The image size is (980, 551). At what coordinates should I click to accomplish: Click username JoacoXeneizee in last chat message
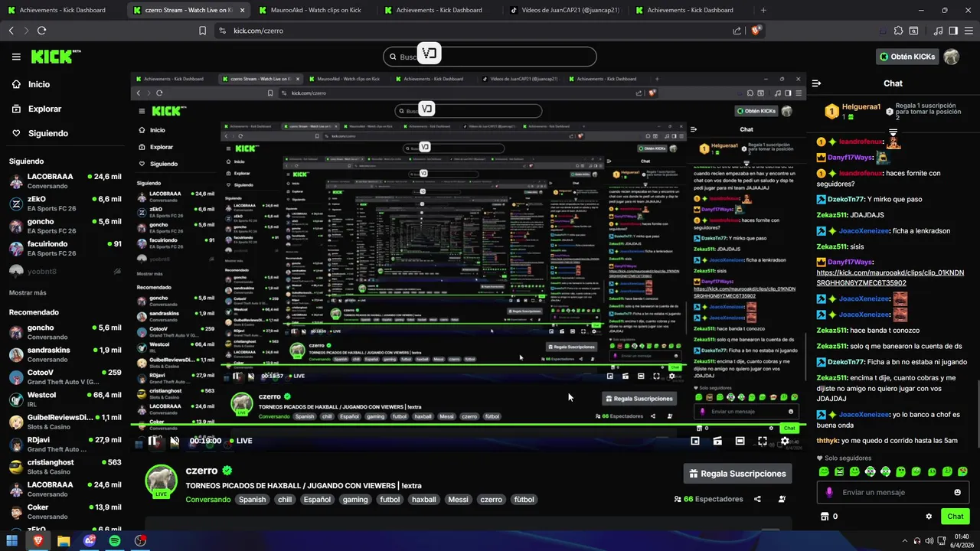click(864, 415)
